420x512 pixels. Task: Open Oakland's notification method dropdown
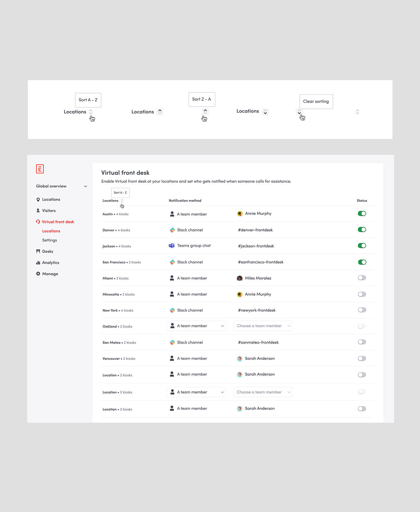196,326
